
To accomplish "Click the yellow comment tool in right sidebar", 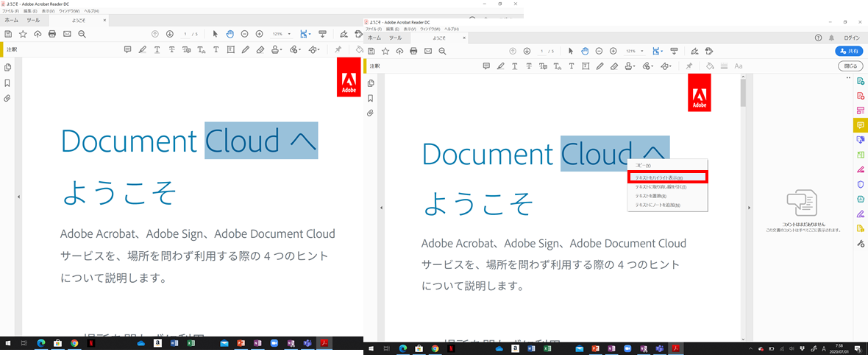I will 860,124.
